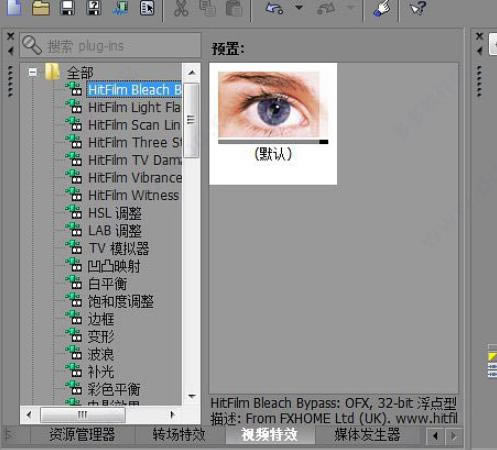Select the 波浪 effect

[101, 354]
